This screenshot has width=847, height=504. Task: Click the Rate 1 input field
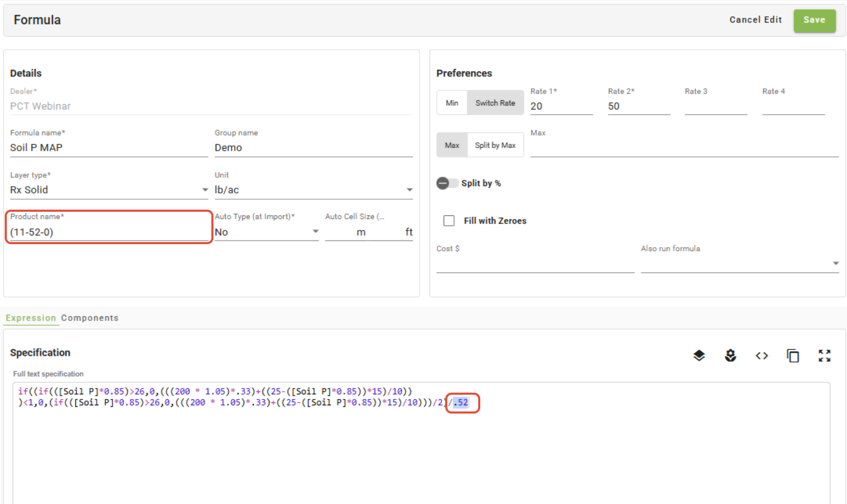point(561,106)
